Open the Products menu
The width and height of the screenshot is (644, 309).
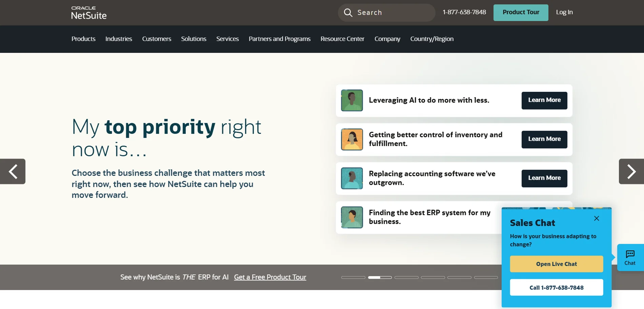point(83,39)
